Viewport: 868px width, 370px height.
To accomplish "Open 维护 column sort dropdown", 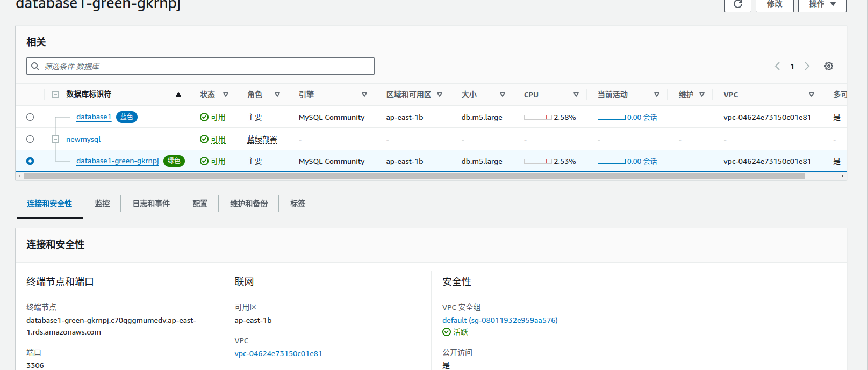I will coord(702,95).
